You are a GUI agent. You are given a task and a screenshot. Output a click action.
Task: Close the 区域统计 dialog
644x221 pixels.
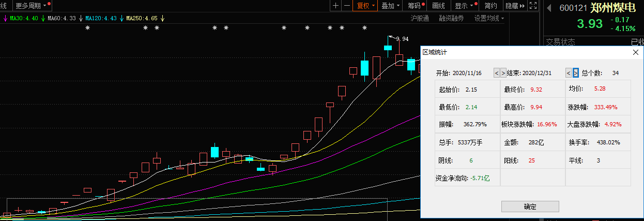coord(636,52)
